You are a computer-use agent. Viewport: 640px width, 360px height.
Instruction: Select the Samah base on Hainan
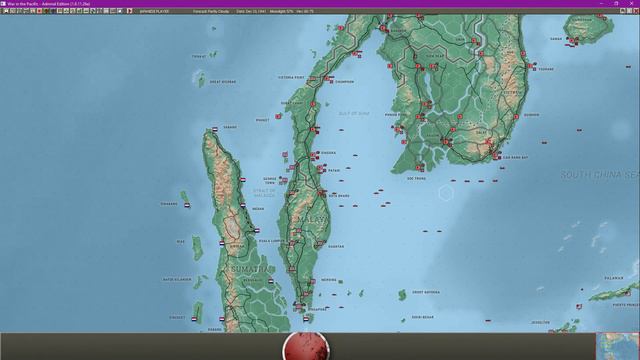pyautogui.click(x=571, y=40)
